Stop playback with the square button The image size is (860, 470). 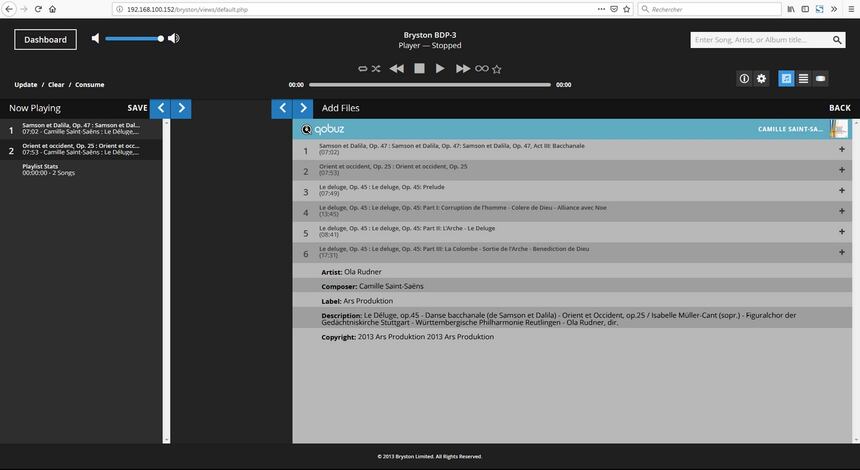click(419, 69)
